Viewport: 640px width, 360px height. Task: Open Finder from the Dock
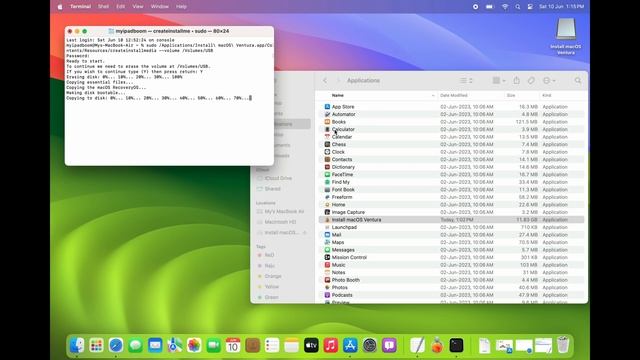pyautogui.click(x=77, y=345)
